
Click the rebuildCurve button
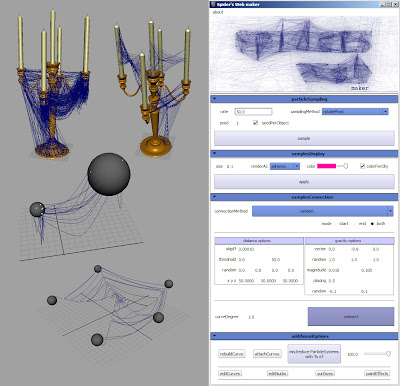pos(232,354)
